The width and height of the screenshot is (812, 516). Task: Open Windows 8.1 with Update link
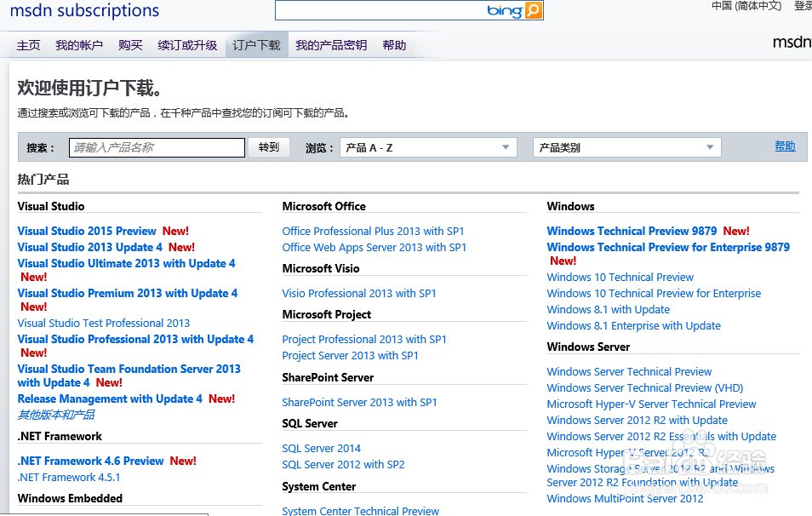(608, 309)
